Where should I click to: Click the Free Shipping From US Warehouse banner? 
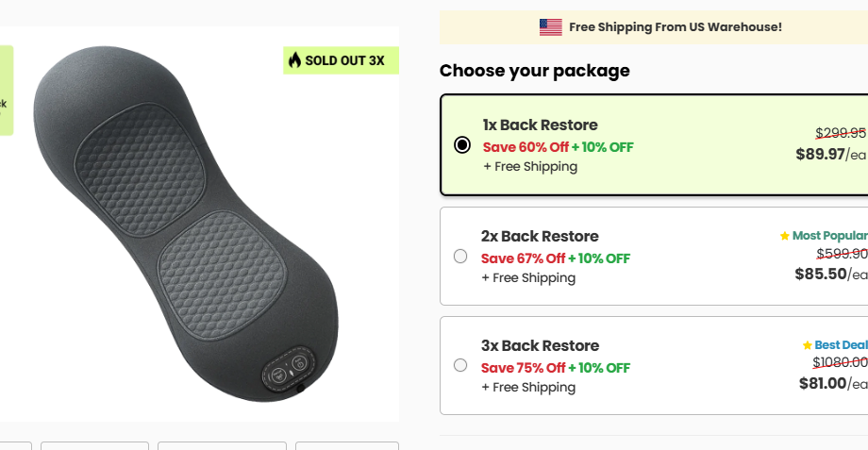click(x=675, y=27)
